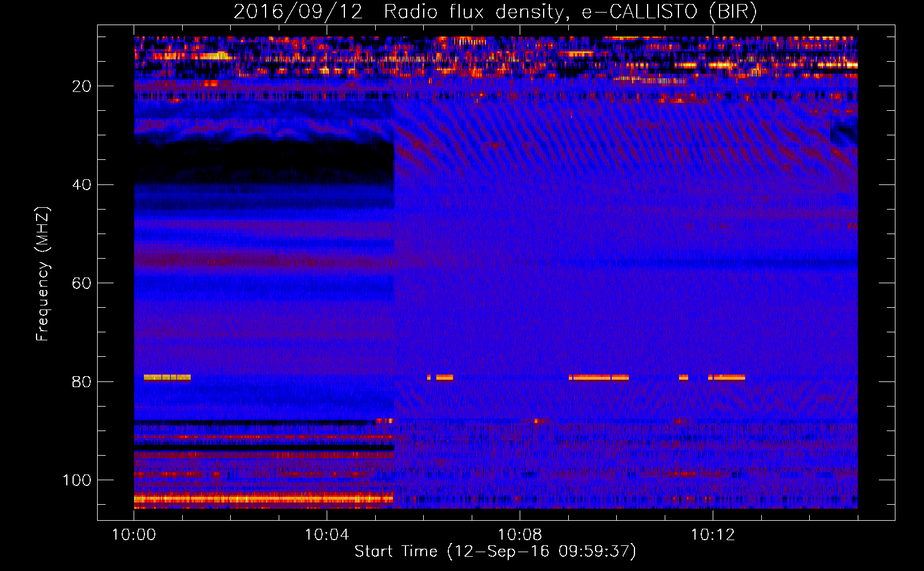Click the '10:08' time tick label
924x571 pixels.
click(x=520, y=535)
